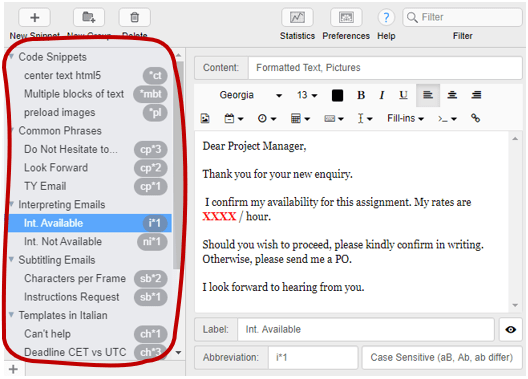Click the New Group folder button
This screenshot has height=379, width=528.
click(89, 17)
